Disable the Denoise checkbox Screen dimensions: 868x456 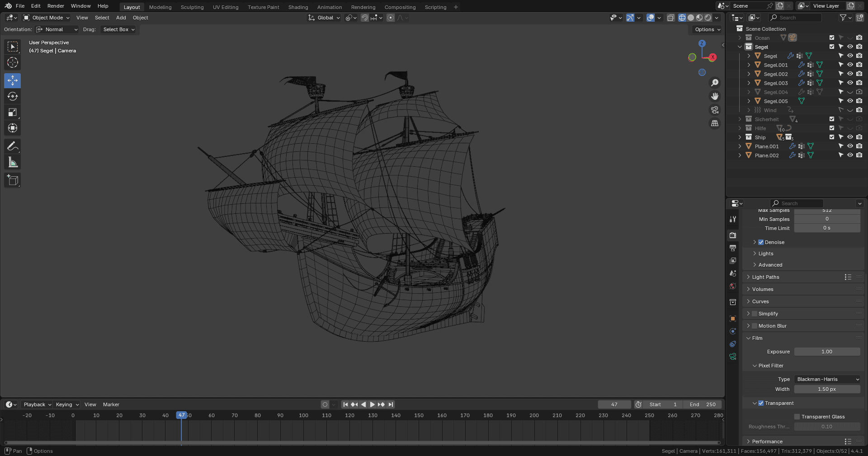pos(761,242)
